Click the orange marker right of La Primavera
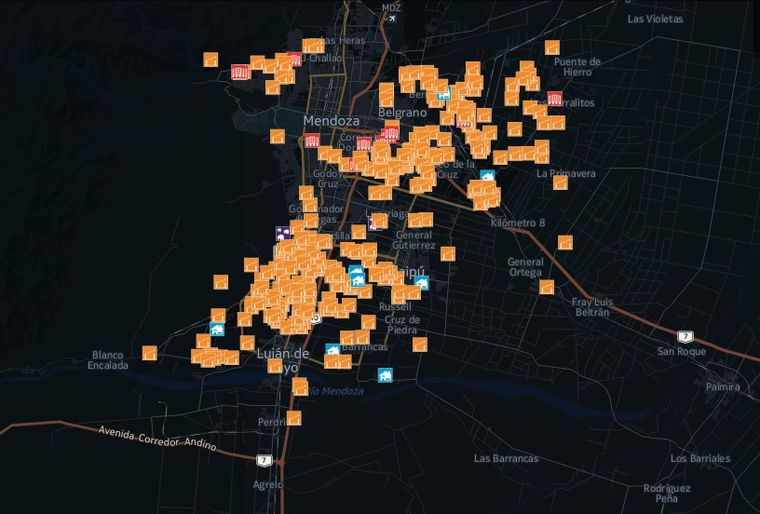Screen dimensions: 760x514 [x=560, y=183]
